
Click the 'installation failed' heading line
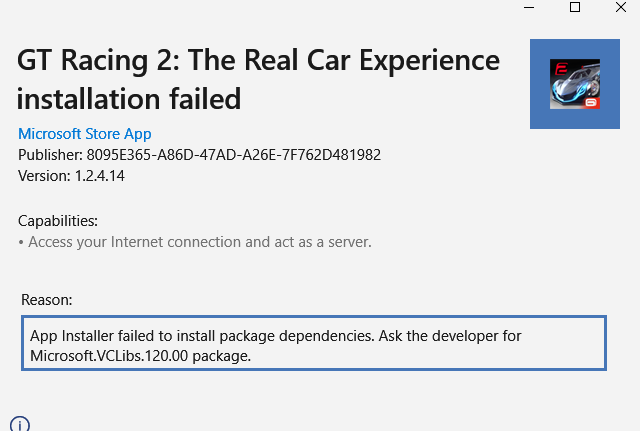pyautogui.click(x=129, y=99)
